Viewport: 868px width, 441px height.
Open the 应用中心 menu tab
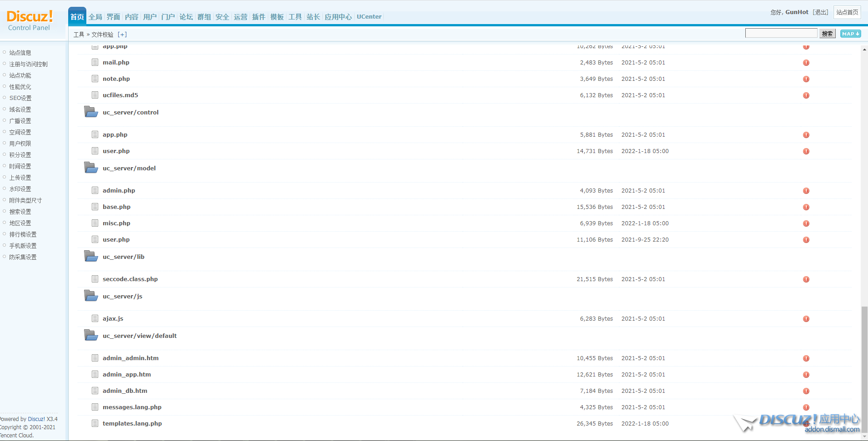(338, 17)
